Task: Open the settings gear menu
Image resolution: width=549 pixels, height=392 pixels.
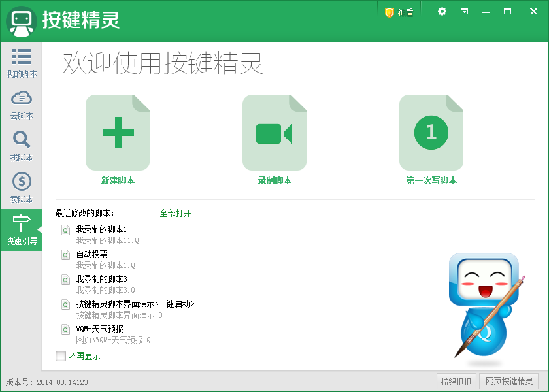Action: click(x=442, y=12)
